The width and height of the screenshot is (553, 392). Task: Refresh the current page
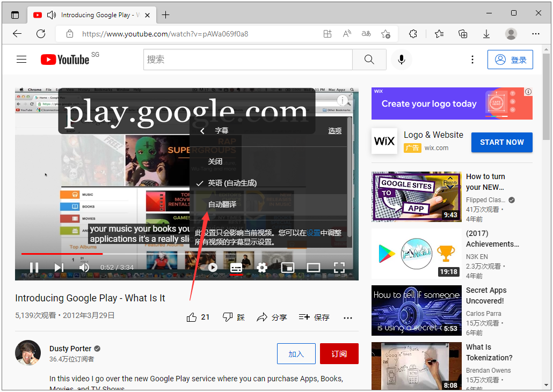coord(41,34)
